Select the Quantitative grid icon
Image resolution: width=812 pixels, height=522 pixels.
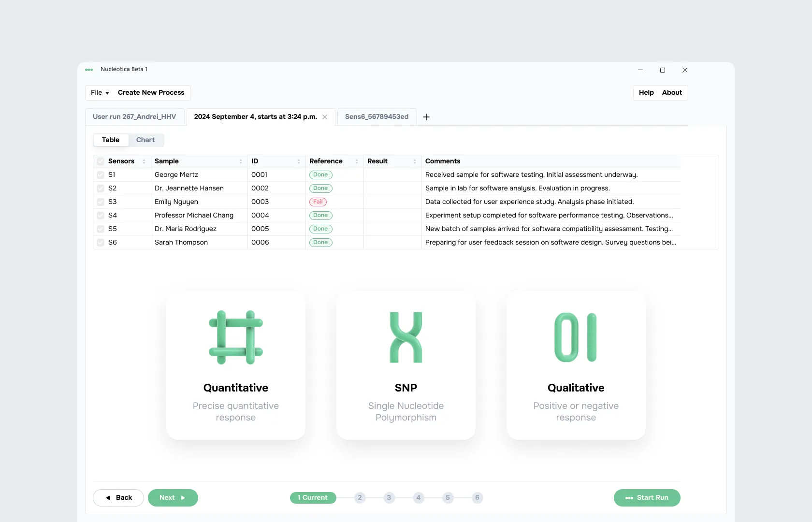tap(236, 337)
